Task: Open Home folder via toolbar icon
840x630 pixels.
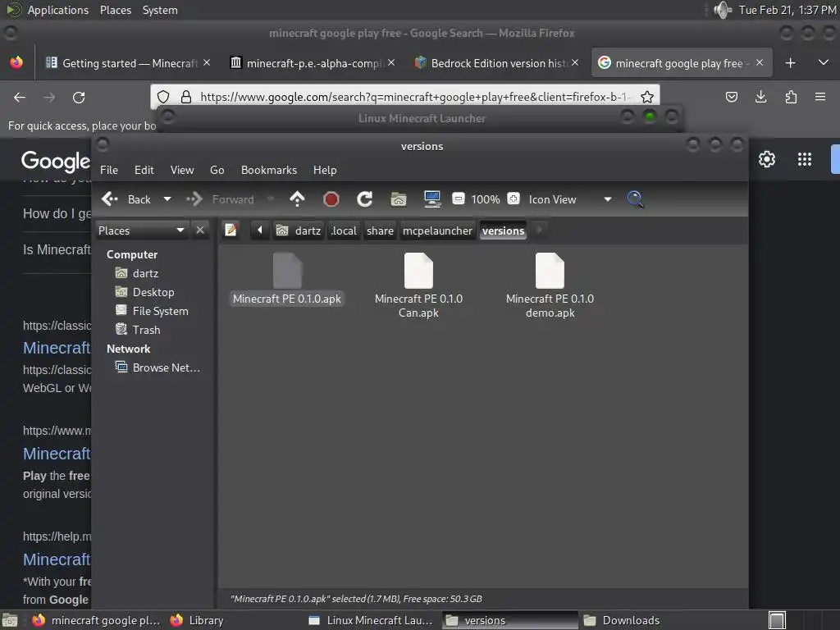Action: (x=398, y=199)
